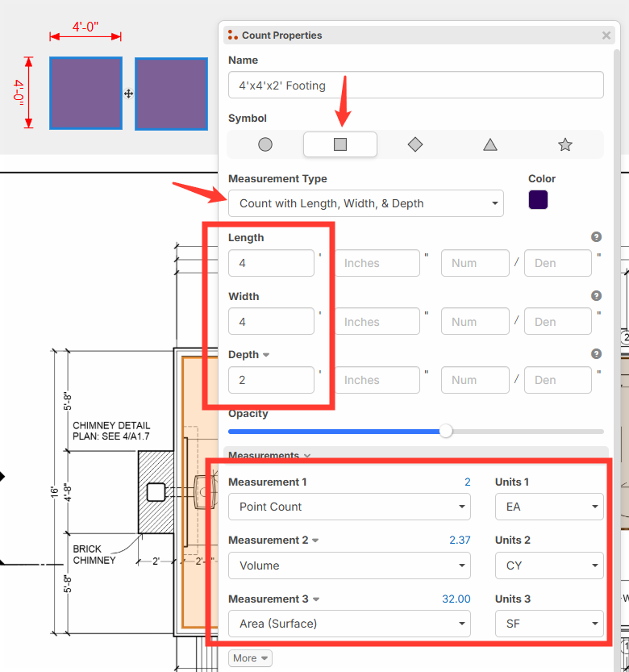629x672 pixels.
Task: Click the 16' dimension text on drawing
Action: [54, 491]
